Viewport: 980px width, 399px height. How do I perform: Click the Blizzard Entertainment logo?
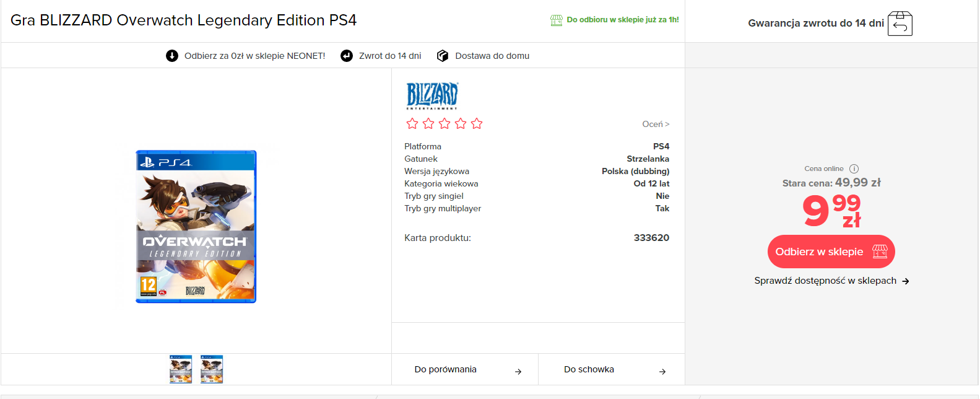coord(432,95)
